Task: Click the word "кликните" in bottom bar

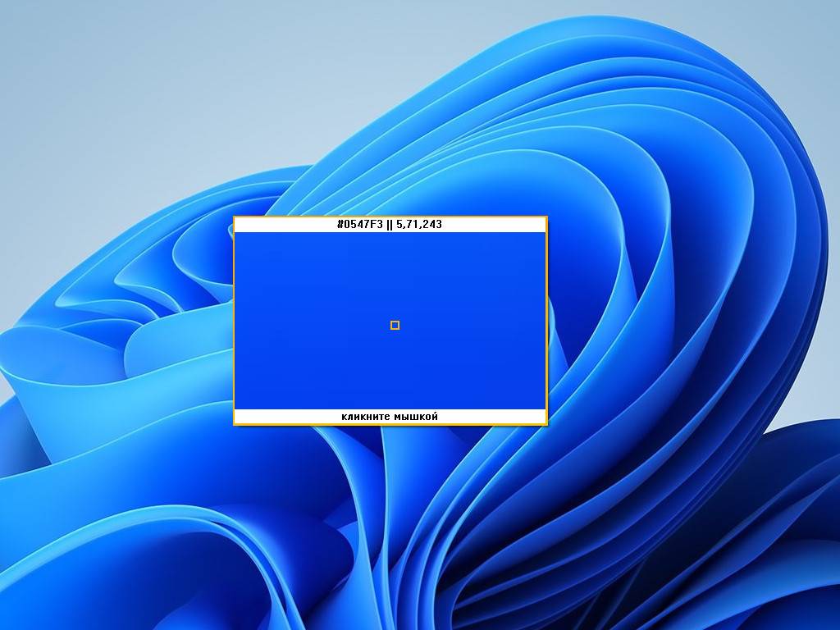Action: click(365, 417)
